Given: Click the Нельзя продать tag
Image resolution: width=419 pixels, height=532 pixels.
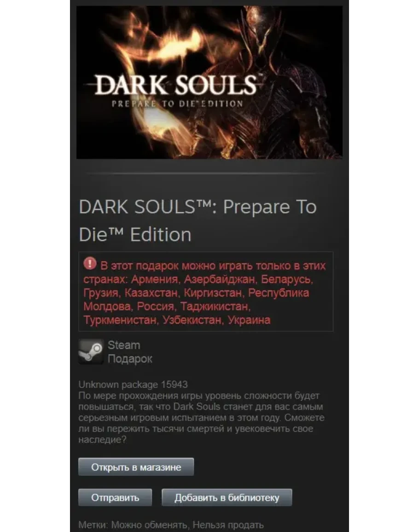Looking at the screenshot, I should [228, 525].
